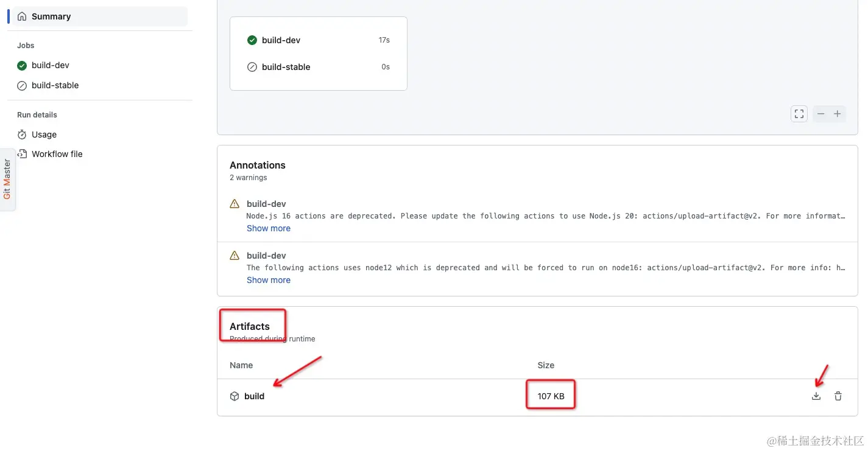Zoom in the workflow graph
This screenshot has width=868, height=451.
tap(838, 114)
